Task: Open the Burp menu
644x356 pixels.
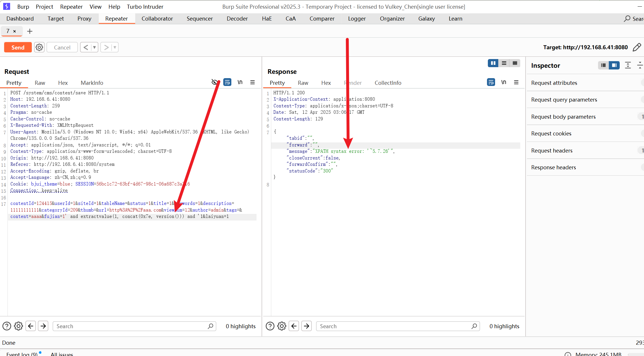Action: (23, 7)
